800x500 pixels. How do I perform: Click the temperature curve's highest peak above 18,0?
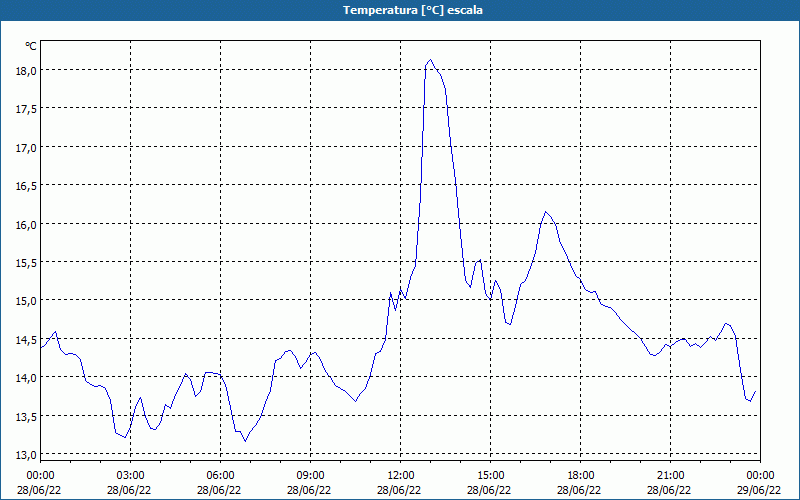tap(430, 60)
